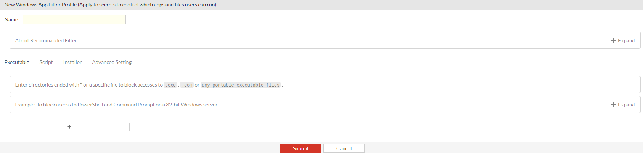Viewport: 644px width, 158px height.
Task: Switch to the Script tab
Action: [46, 62]
